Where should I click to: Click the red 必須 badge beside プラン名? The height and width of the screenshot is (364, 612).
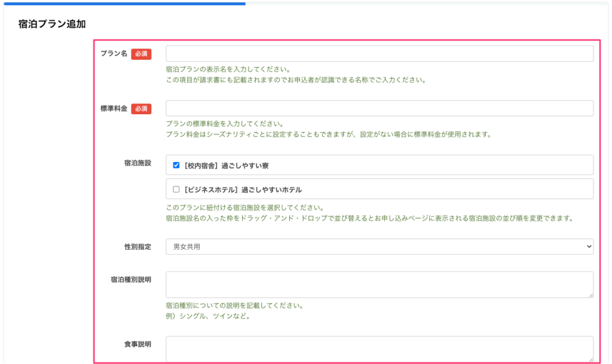tap(142, 54)
